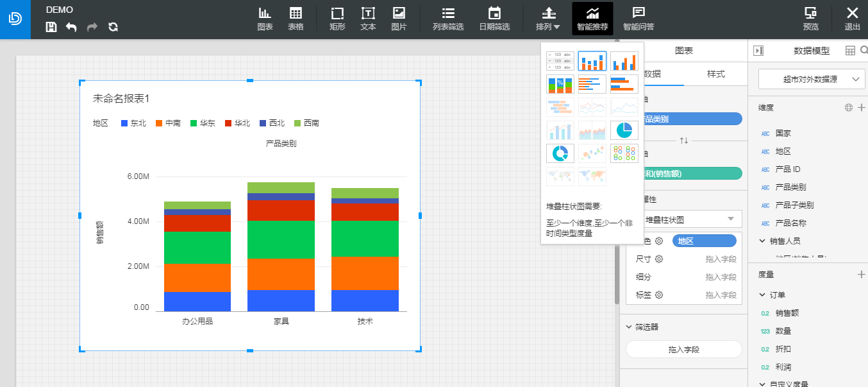Insert a chart using 图表 tool
The width and height of the screenshot is (868, 387).
265,19
